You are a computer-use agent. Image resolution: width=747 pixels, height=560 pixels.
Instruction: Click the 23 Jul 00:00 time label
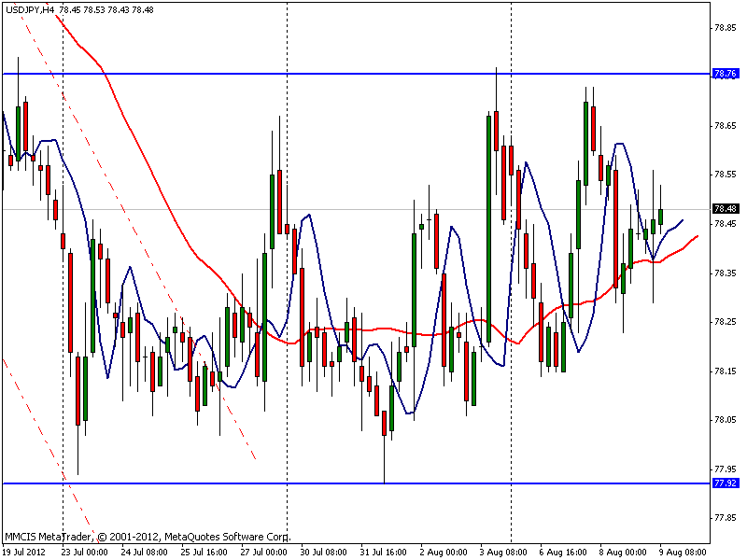(84, 552)
